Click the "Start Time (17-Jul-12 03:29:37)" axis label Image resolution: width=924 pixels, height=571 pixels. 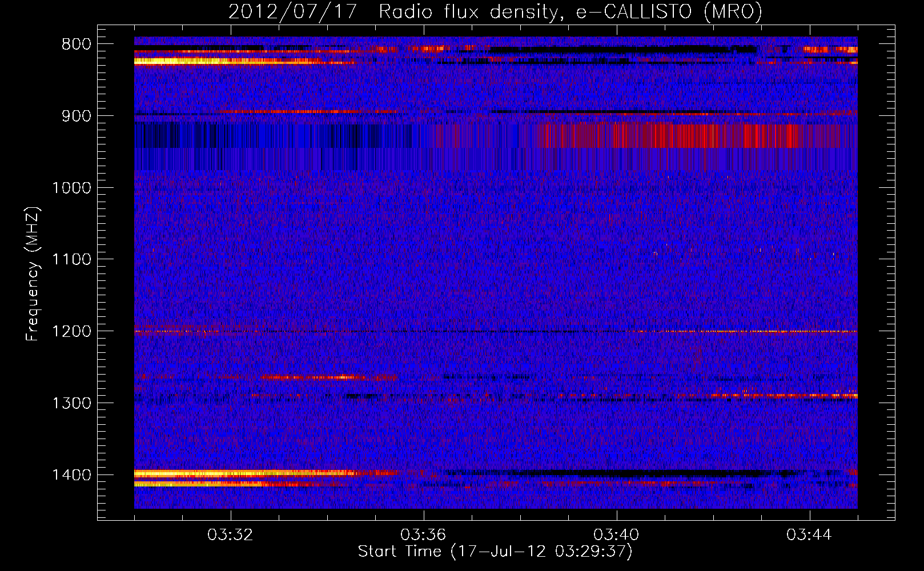click(495, 552)
